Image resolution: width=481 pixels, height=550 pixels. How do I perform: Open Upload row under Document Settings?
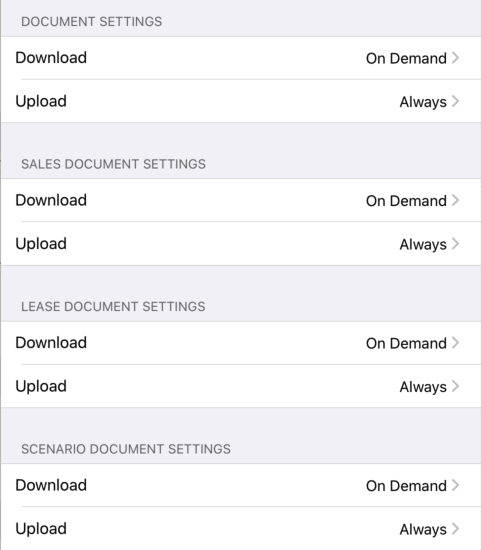pyautogui.click(x=241, y=101)
